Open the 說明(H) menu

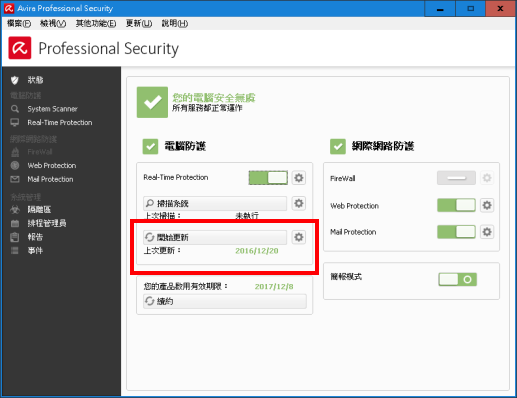[x=175, y=23]
